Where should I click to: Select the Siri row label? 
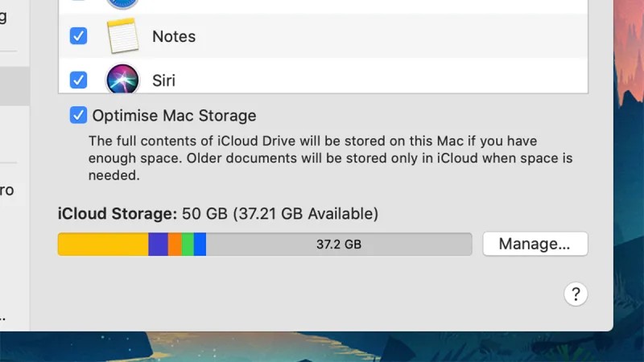pos(164,80)
